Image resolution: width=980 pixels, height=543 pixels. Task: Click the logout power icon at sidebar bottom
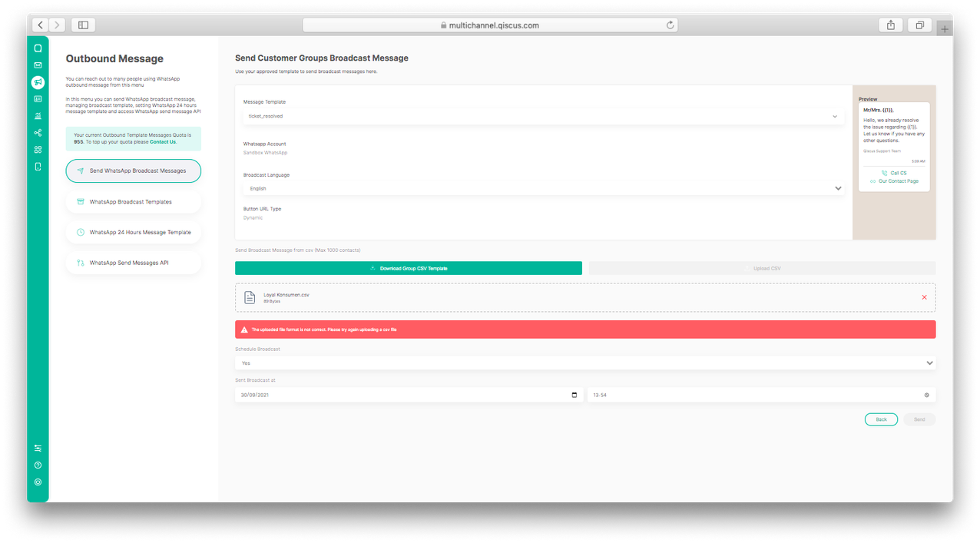tap(37, 482)
